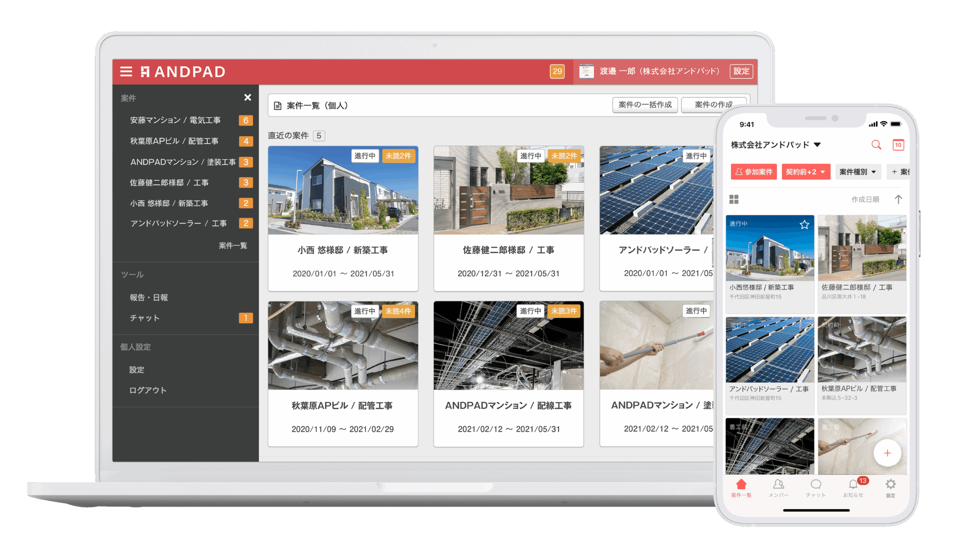This screenshot has height=551, width=980.
Task: Click the orange 29 notification badge
Action: point(557,72)
